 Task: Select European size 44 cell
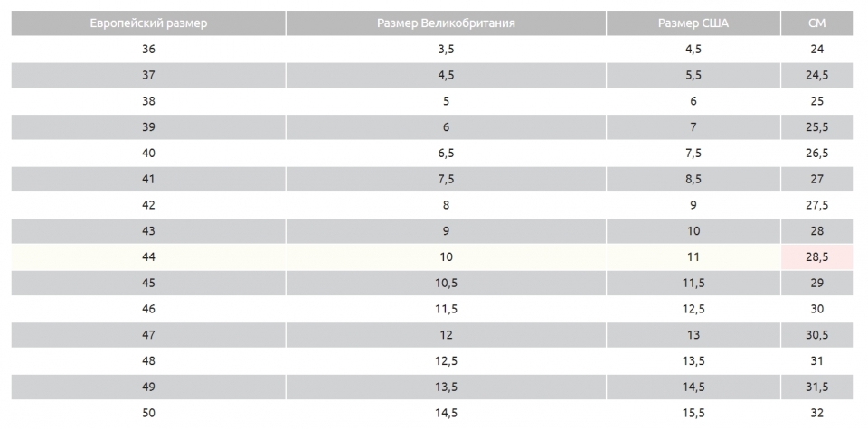point(148,257)
